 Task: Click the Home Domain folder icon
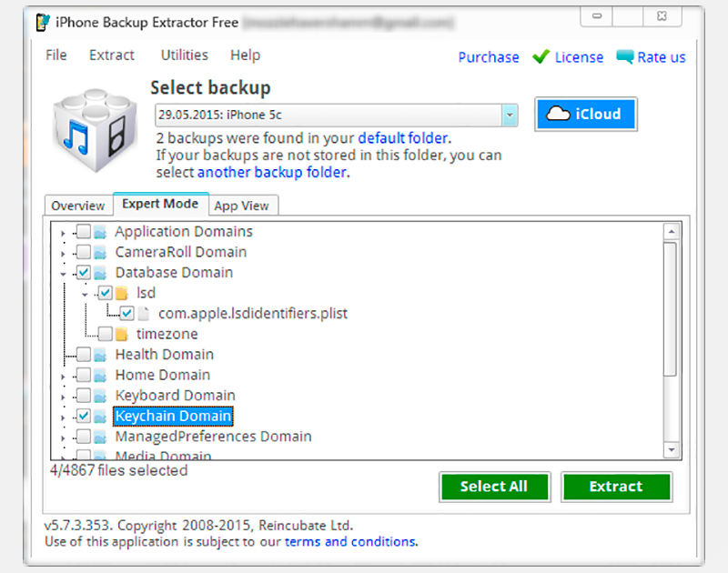click(x=100, y=376)
